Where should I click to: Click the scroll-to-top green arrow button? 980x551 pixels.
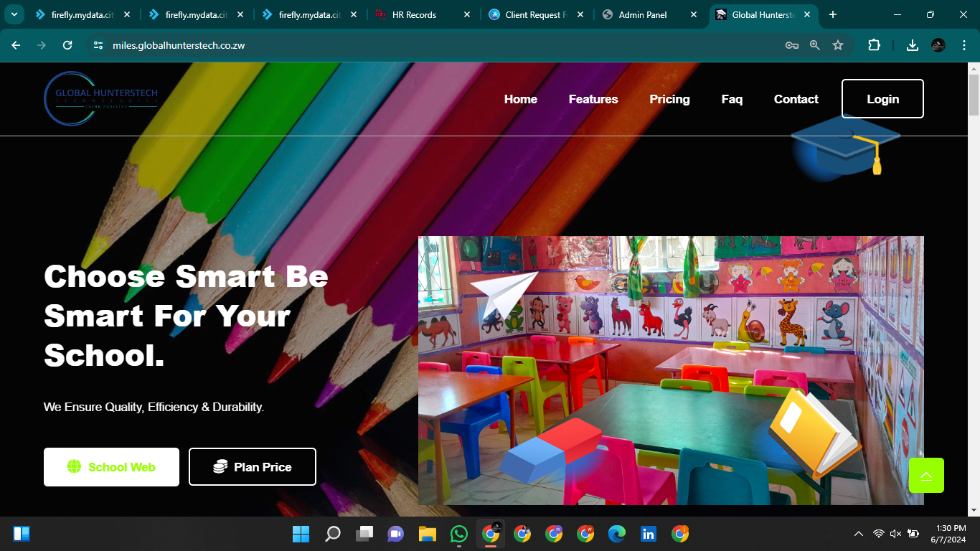click(x=926, y=475)
